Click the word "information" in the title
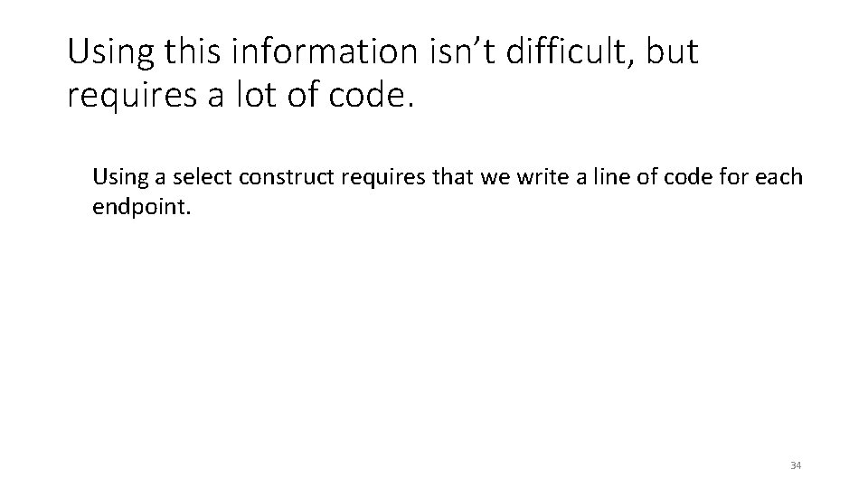This screenshot has width=868, height=488. click(325, 51)
